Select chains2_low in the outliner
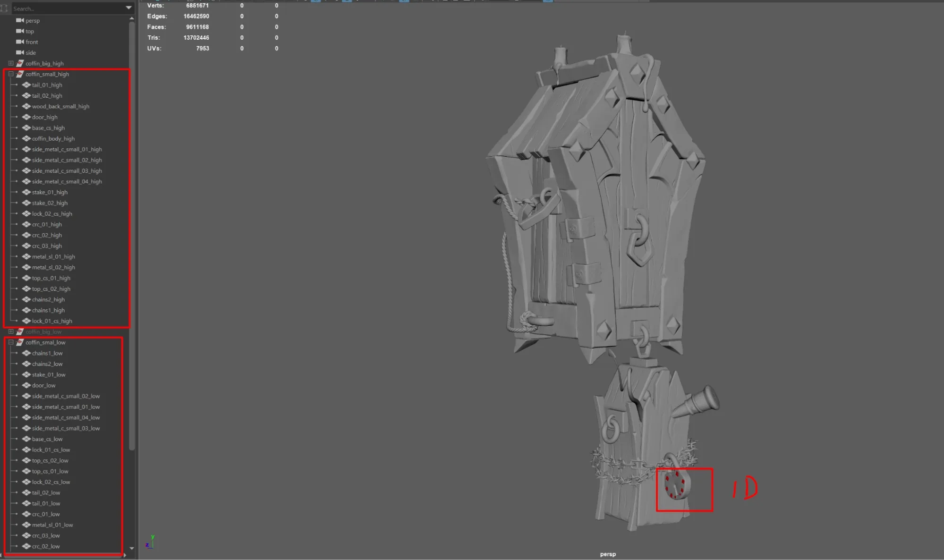The image size is (944, 560). click(x=47, y=364)
